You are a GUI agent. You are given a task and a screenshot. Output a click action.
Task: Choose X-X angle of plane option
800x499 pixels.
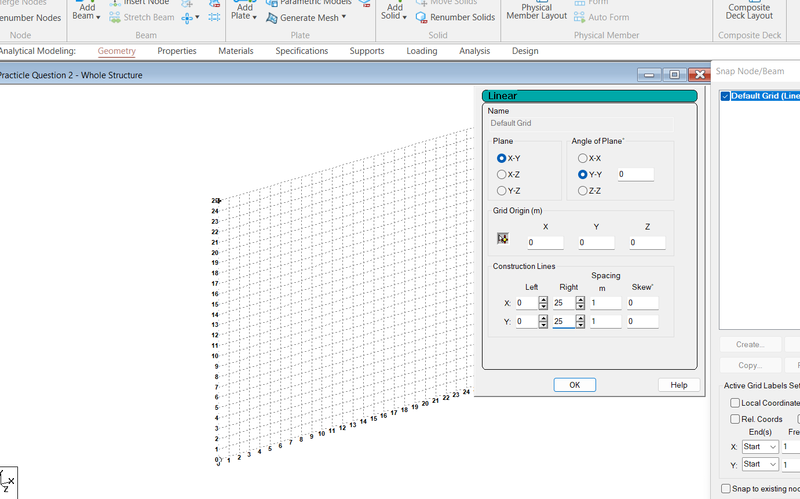click(583, 159)
